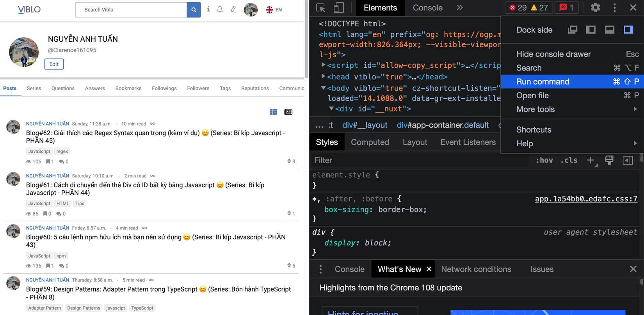Click the 29 errors counter

click(518, 8)
